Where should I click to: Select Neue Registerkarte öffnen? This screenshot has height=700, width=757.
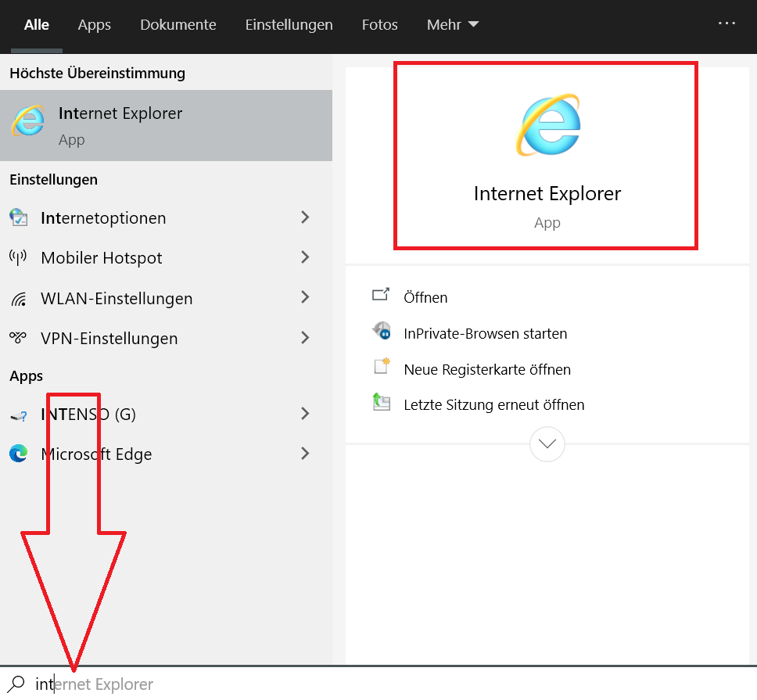tap(487, 369)
